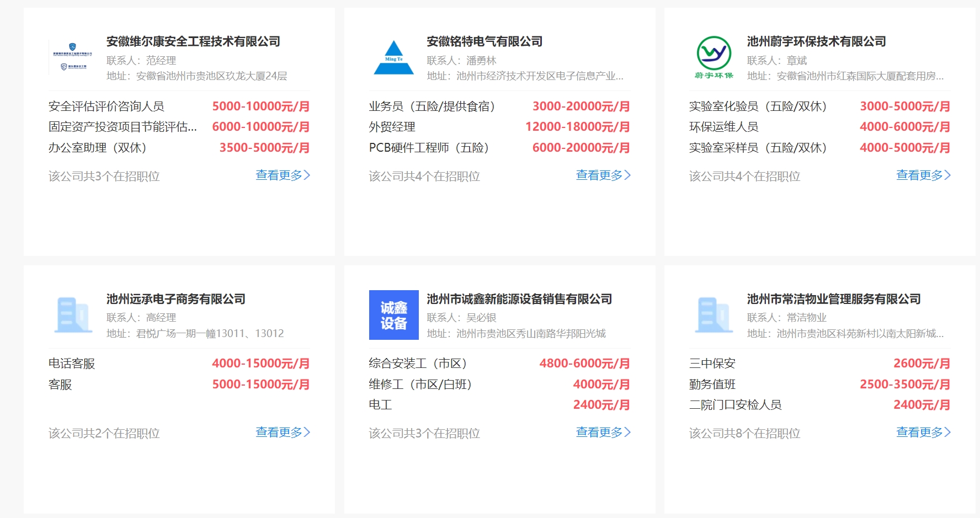Open job 环保运维人员
This screenshot has width=980, height=518.
[724, 127]
